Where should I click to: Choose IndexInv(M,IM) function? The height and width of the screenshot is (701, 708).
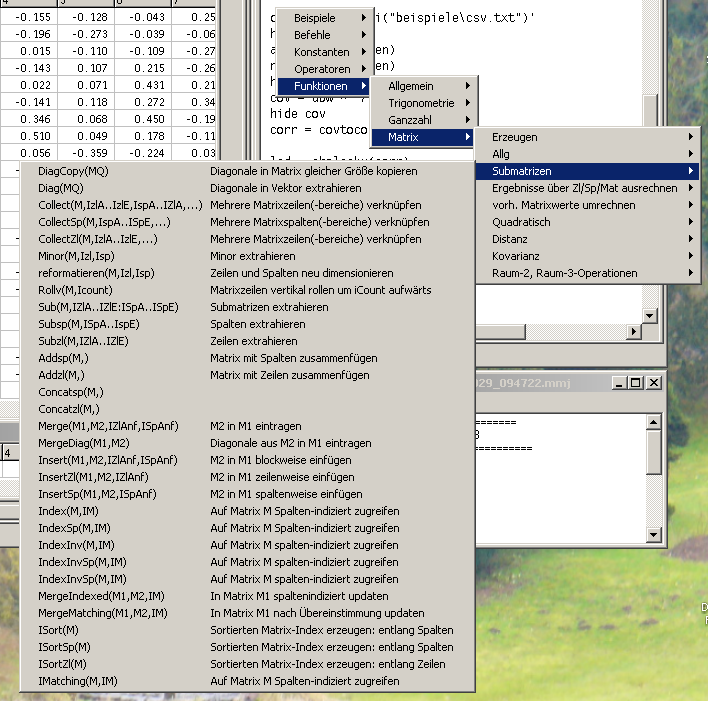click(247, 545)
